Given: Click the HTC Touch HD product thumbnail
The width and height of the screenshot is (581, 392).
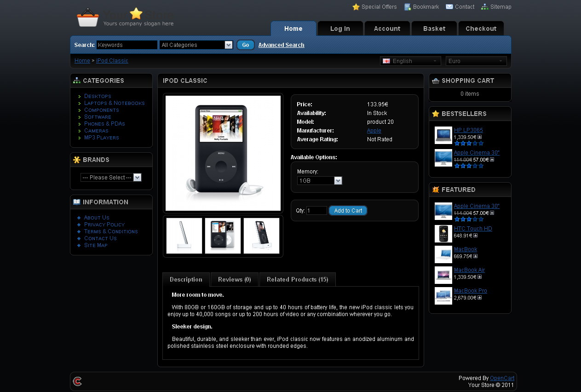Looking at the screenshot, I should pos(443,234).
